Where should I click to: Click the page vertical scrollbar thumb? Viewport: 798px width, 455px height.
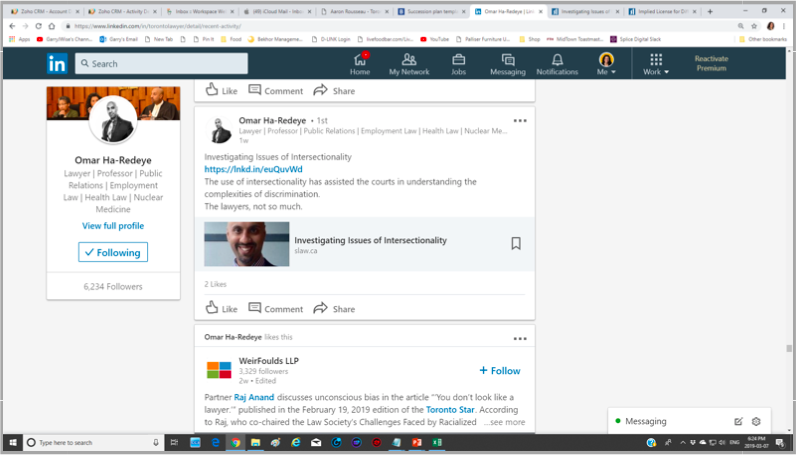tap(789, 348)
